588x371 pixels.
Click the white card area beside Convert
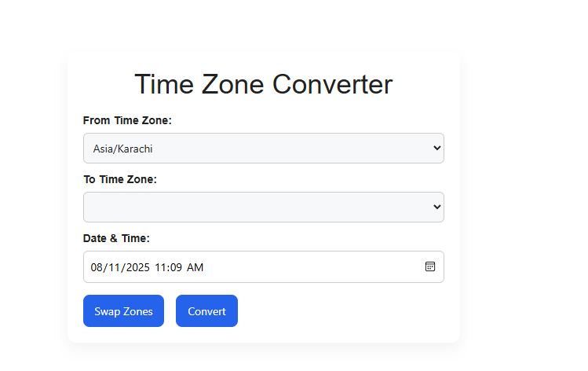click(x=338, y=311)
